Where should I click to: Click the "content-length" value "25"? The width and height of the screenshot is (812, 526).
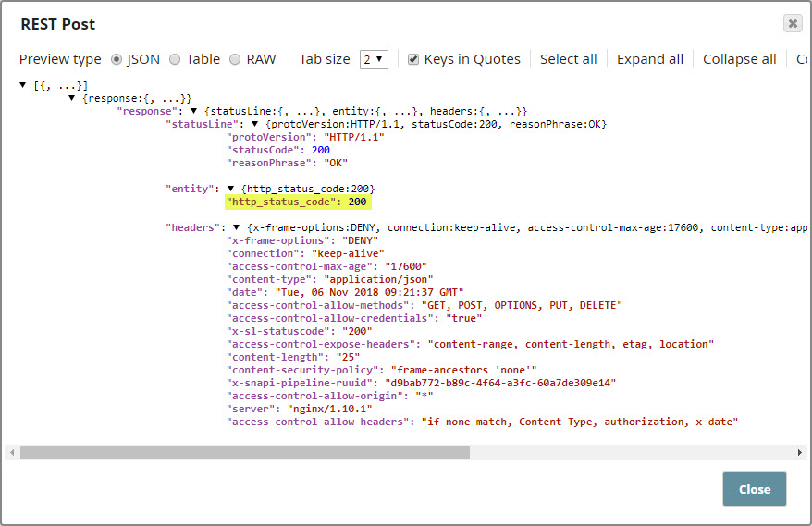(348, 357)
